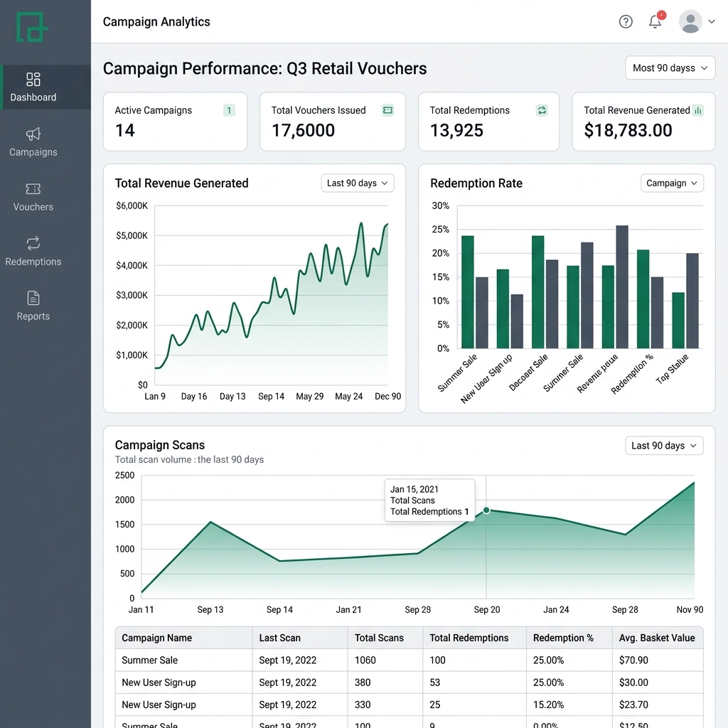Click the Redemptions loop arrows icon

pos(33,243)
